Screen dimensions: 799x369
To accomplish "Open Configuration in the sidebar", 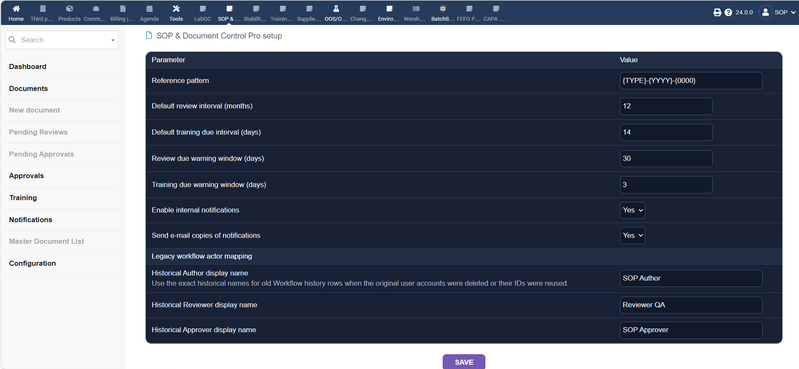I will click(32, 263).
